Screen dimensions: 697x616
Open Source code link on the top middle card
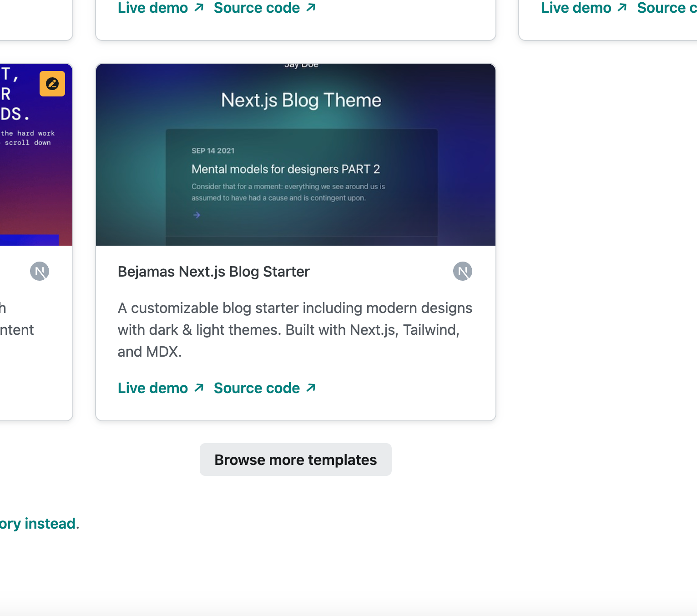(x=265, y=8)
